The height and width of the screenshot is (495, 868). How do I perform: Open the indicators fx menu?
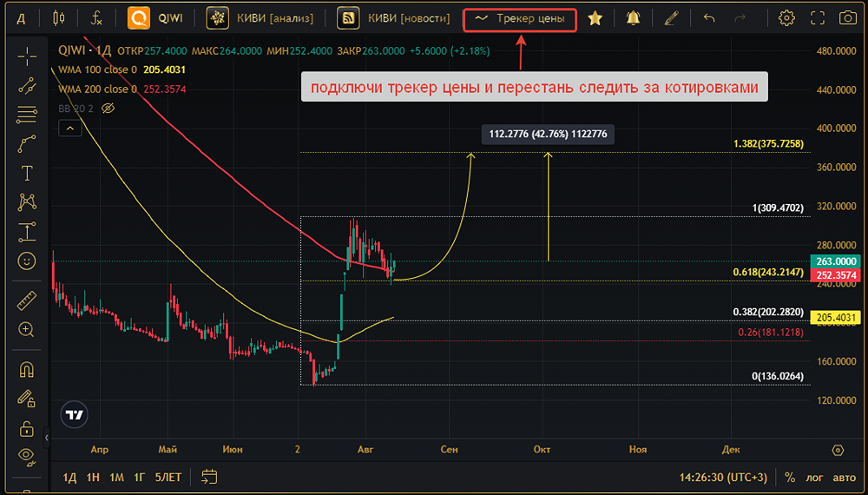(x=96, y=18)
